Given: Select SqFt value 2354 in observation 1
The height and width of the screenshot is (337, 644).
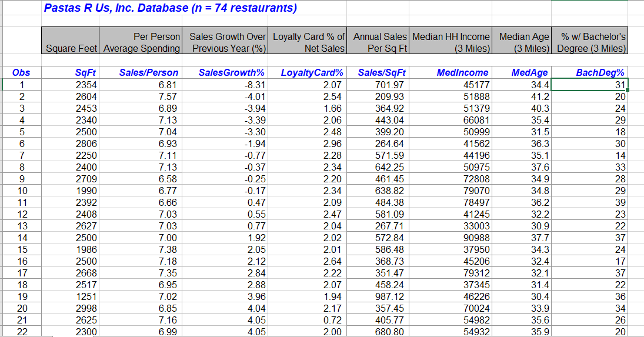Looking at the screenshot, I should 70,85.
